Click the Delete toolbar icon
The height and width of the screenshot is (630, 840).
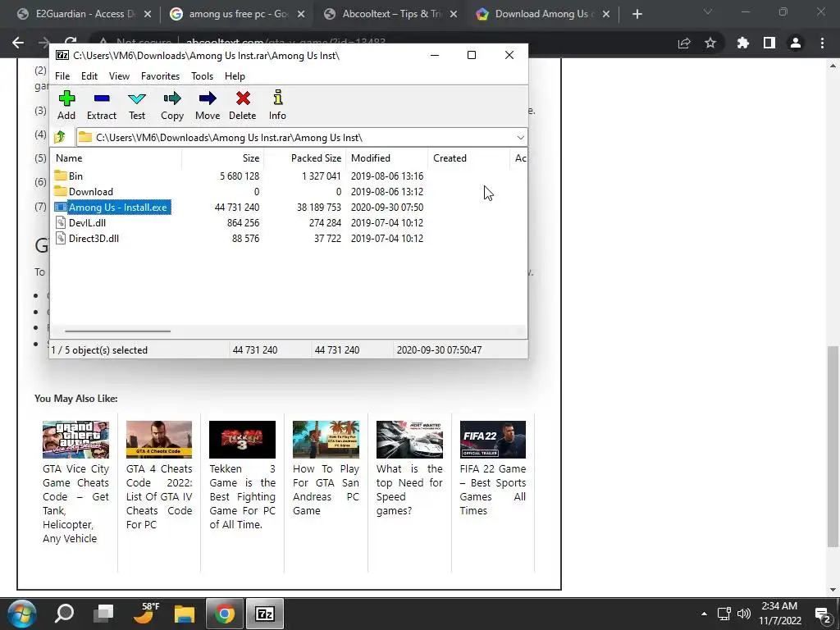pos(243,98)
